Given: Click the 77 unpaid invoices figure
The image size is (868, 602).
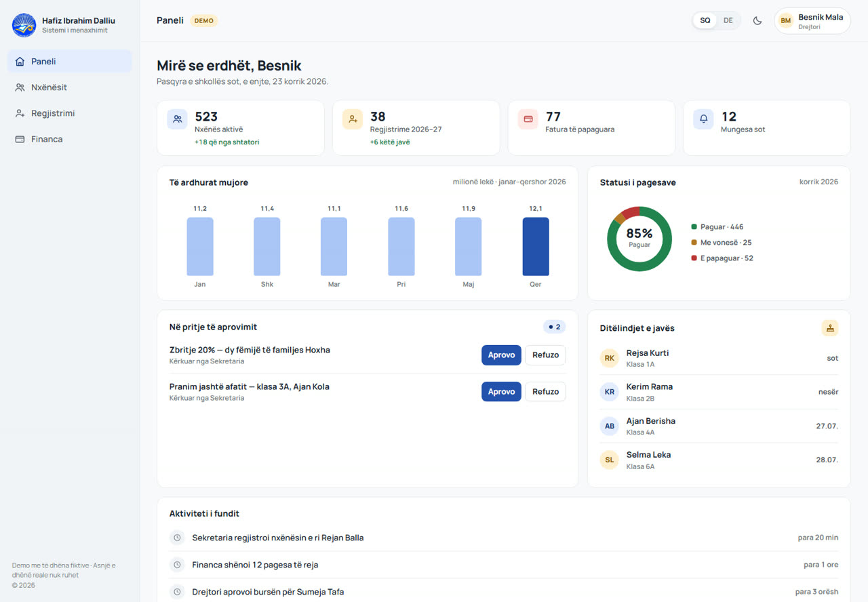Looking at the screenshot, I should (553, 117).
